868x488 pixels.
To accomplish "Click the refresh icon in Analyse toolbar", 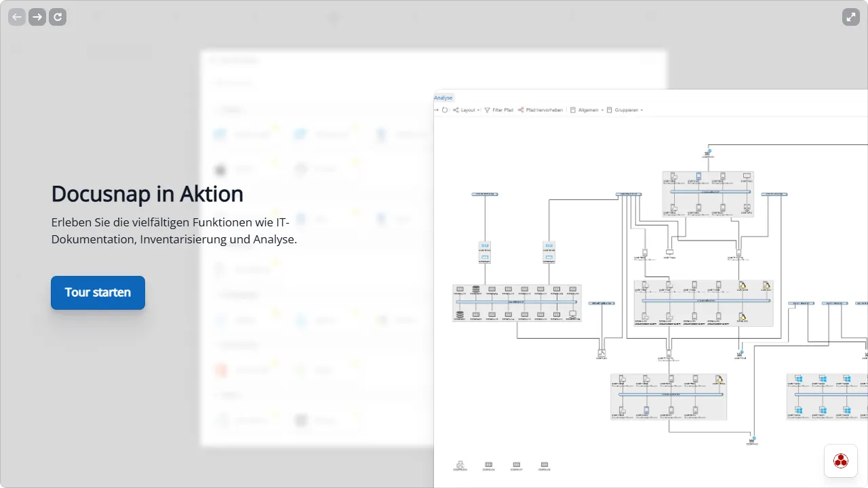I will 445,110.
